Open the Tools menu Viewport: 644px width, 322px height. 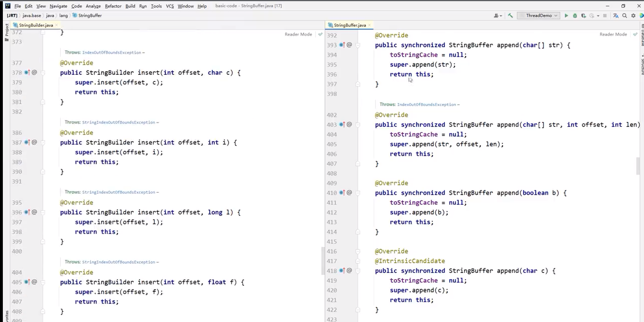pyautogui.click(x=156, y=6)
